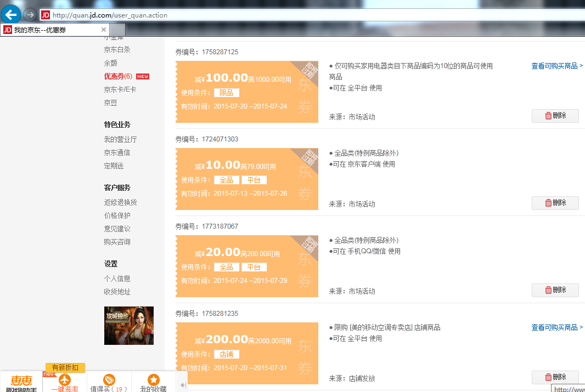View eligible products for 美的 store coupon
This screenshot has height=392, width=585.
556,327
